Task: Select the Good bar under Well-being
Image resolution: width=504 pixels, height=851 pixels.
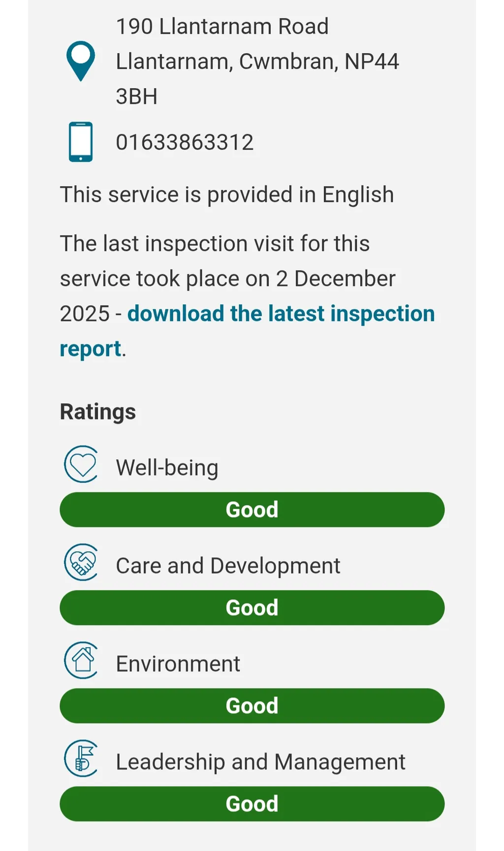Action: [252, 510]
